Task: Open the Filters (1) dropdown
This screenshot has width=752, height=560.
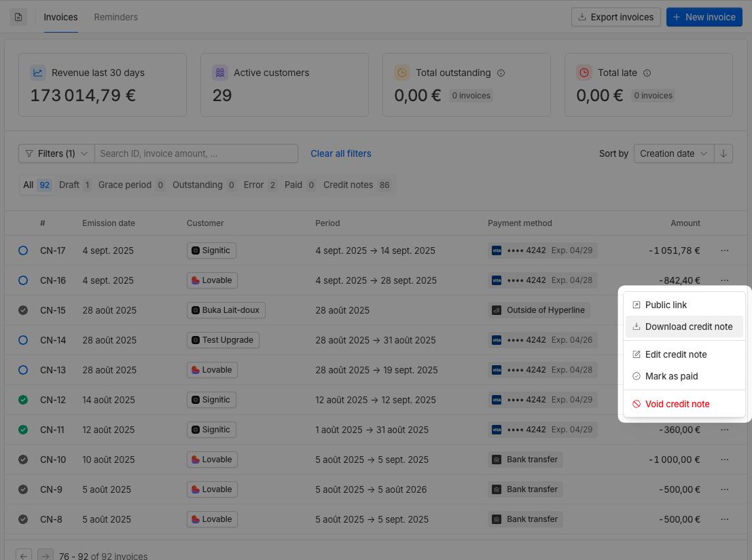Action: coord(56,153)
